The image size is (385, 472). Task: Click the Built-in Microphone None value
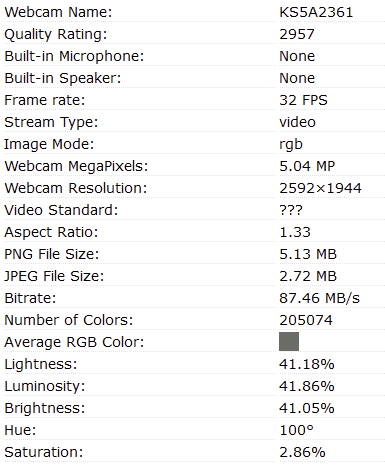[x=297, y=56]
